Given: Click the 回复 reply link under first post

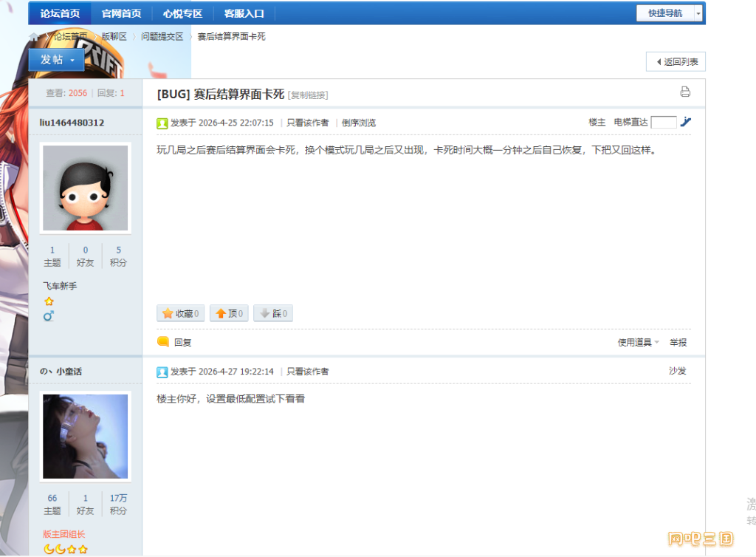Looking at the screenshot, I should coord(183,342).
